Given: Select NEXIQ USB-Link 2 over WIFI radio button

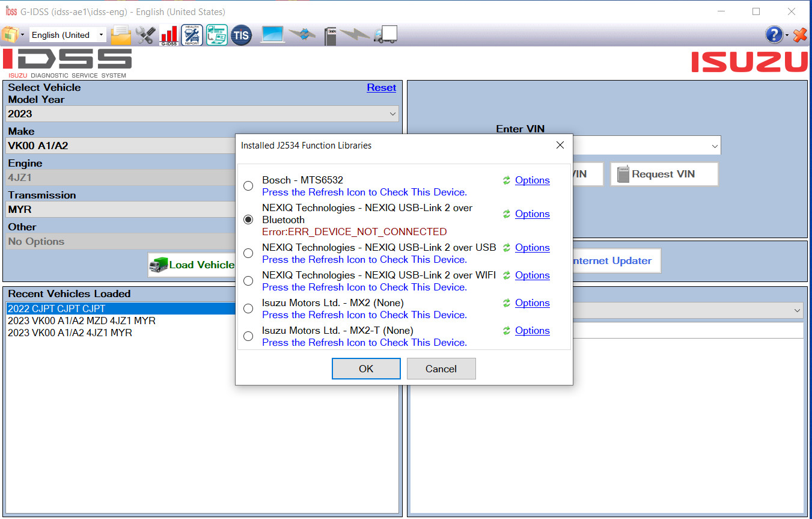Looking at the screenshot, I should pyautogui.click(x=248, y=281).
